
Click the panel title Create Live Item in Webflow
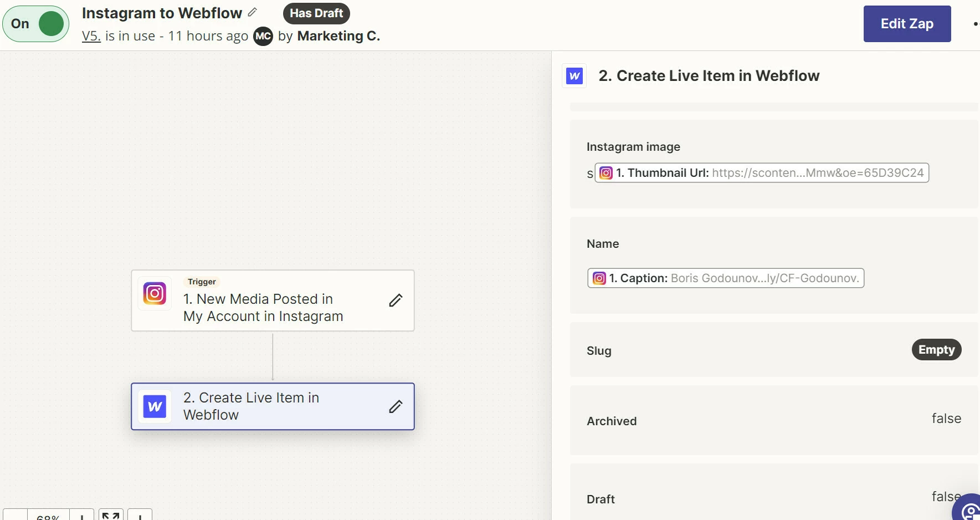coord(709,76)
